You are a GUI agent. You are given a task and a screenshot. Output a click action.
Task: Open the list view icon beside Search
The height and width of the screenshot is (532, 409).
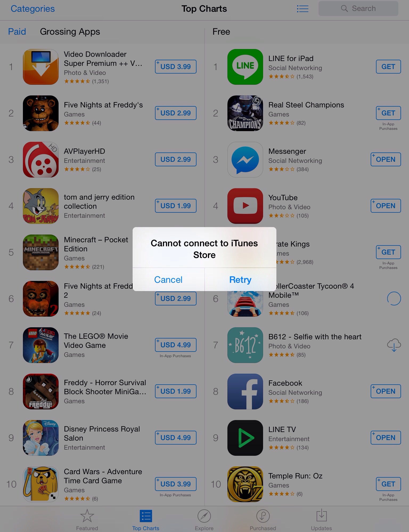coord(302,9)
